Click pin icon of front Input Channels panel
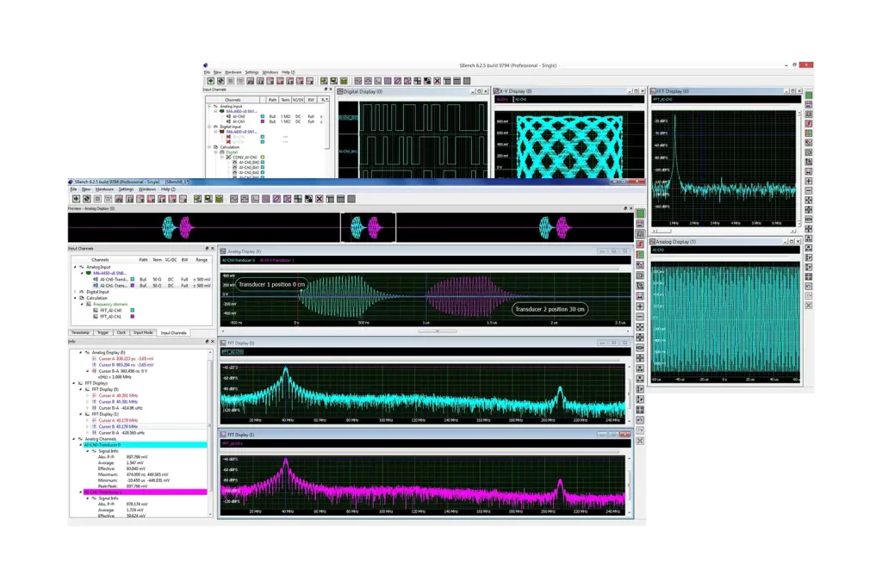 pyautogui.click(x=207, y=248)
